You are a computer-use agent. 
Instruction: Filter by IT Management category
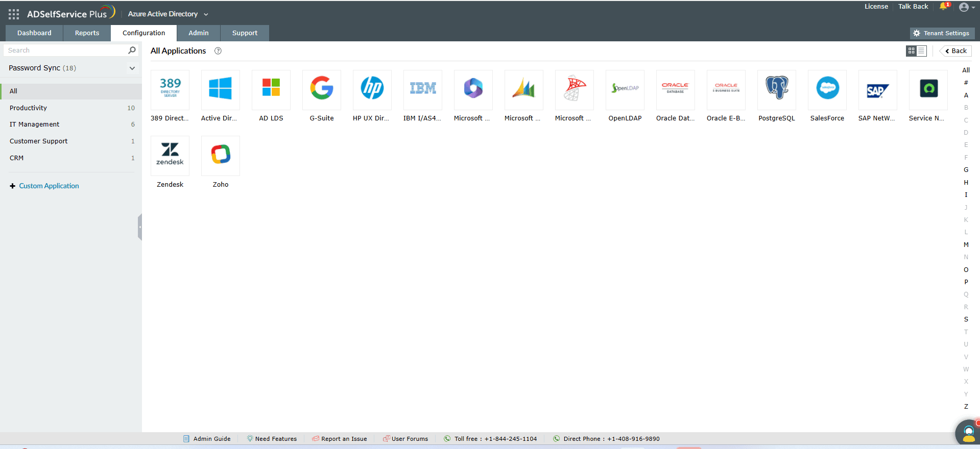click(71, 124)
